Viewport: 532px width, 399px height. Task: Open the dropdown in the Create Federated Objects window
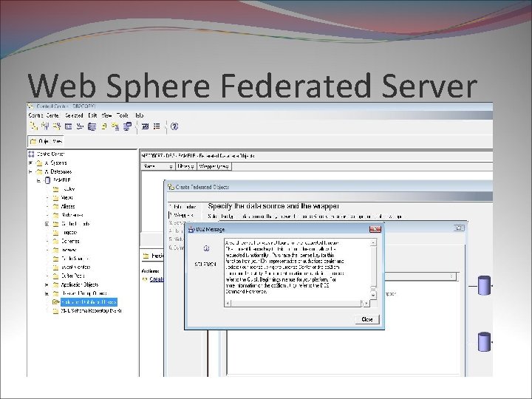coord(451,276)
